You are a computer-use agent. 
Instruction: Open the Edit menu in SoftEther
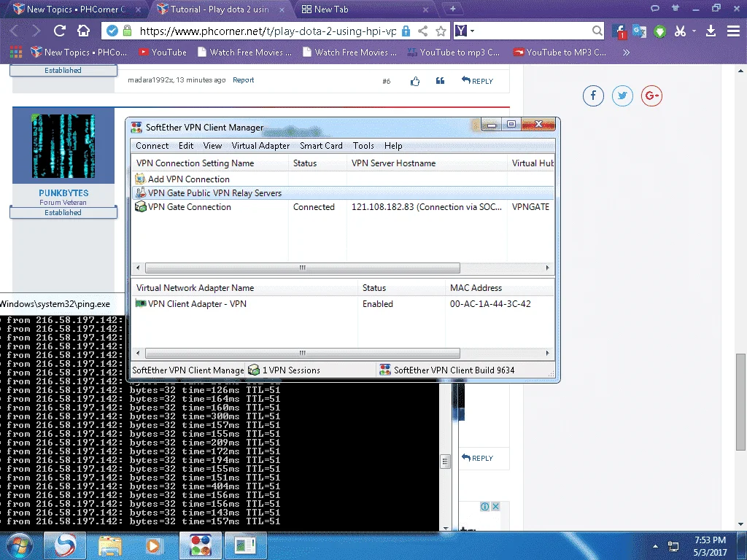[x=186, y=146]
